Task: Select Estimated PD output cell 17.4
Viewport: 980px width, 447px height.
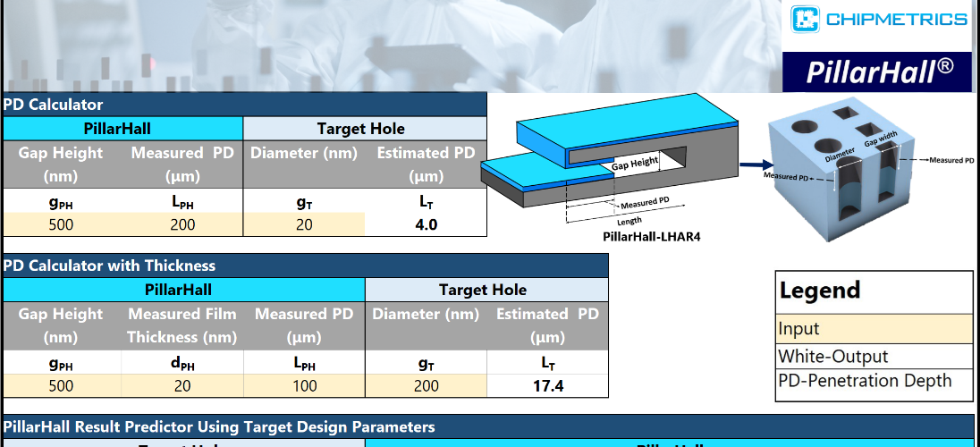Action: coord(548,385)
